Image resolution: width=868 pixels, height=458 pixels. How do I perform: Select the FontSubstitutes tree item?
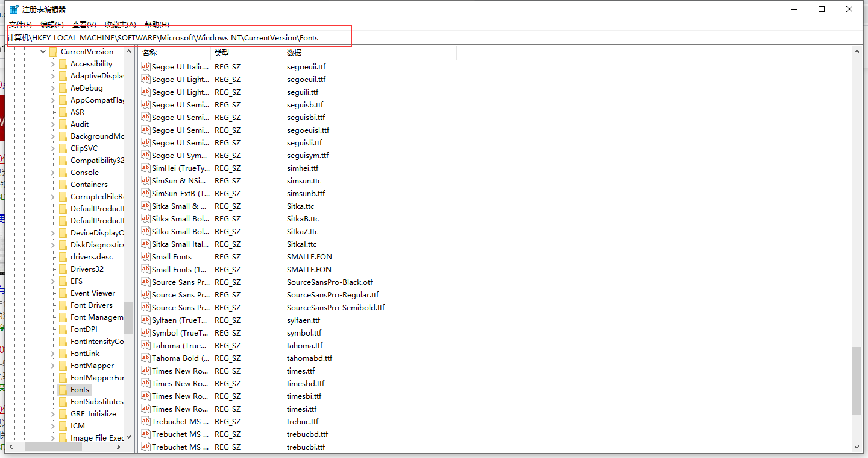[x=96, y=402]
